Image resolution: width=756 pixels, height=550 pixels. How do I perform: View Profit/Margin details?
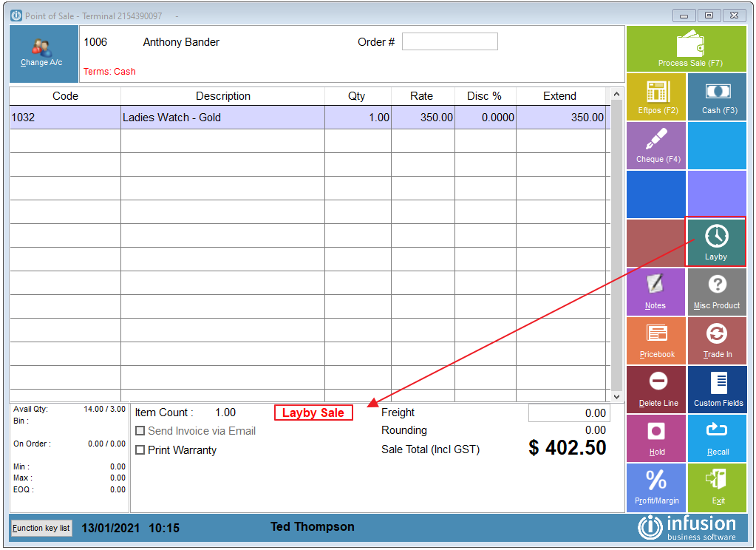655,486
